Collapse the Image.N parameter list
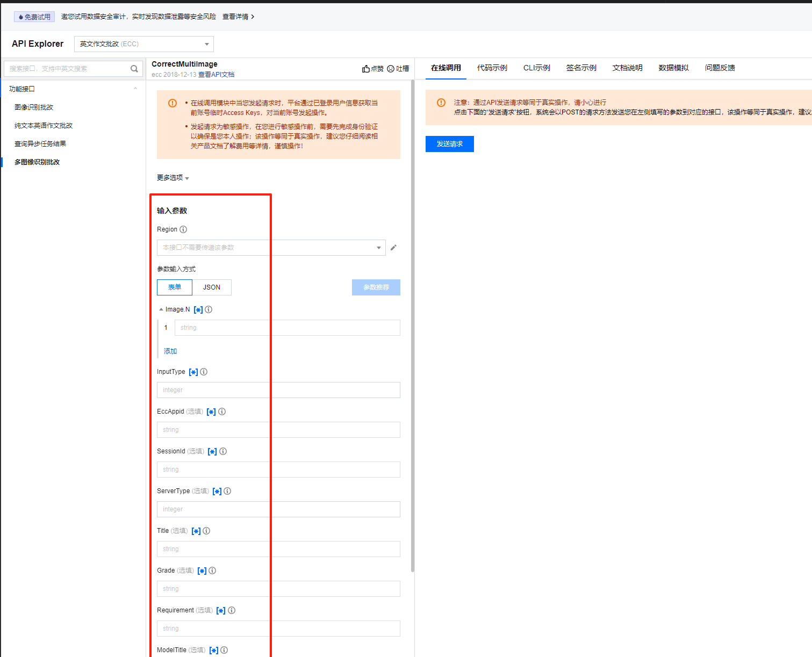Viewport: 812px width, 657px height. 161,309
